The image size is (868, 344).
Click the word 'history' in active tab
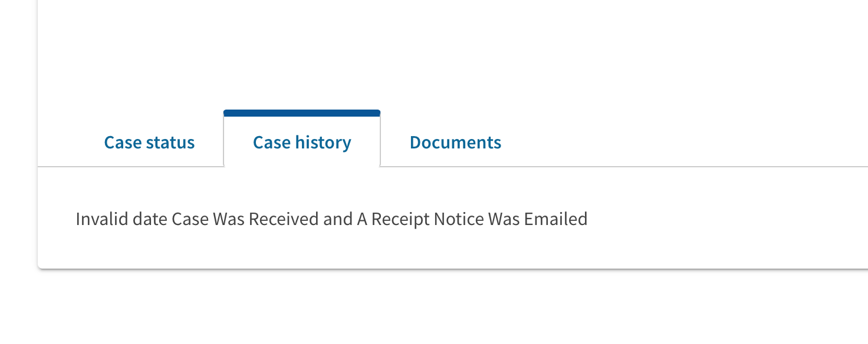[x=323, y=143]
